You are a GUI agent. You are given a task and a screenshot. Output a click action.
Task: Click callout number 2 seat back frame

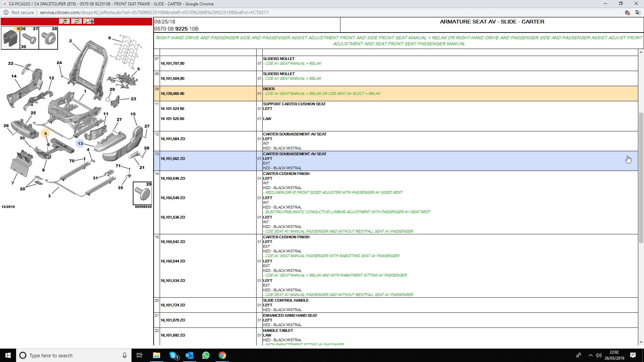[70, 41]
